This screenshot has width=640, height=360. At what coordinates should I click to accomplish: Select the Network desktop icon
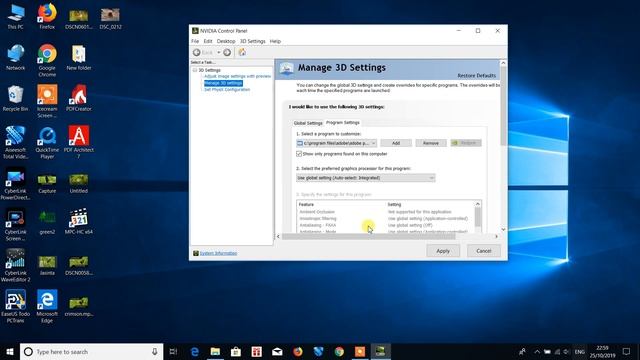16,58
